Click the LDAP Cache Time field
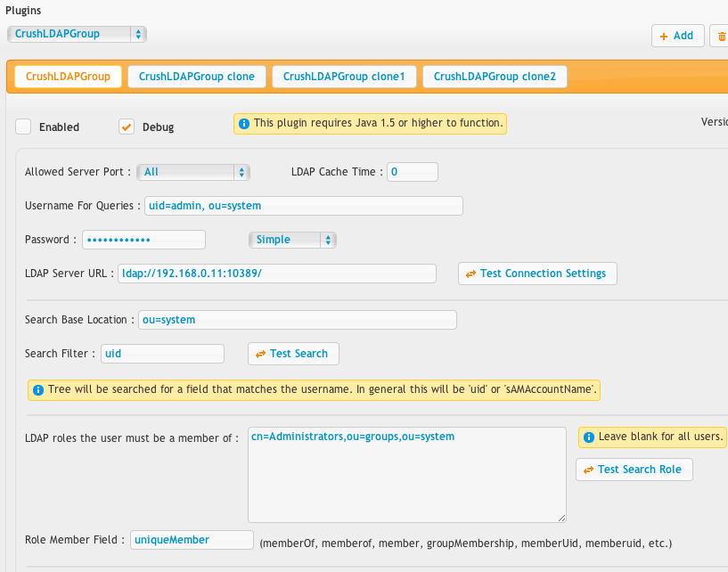 coord(413,172)
